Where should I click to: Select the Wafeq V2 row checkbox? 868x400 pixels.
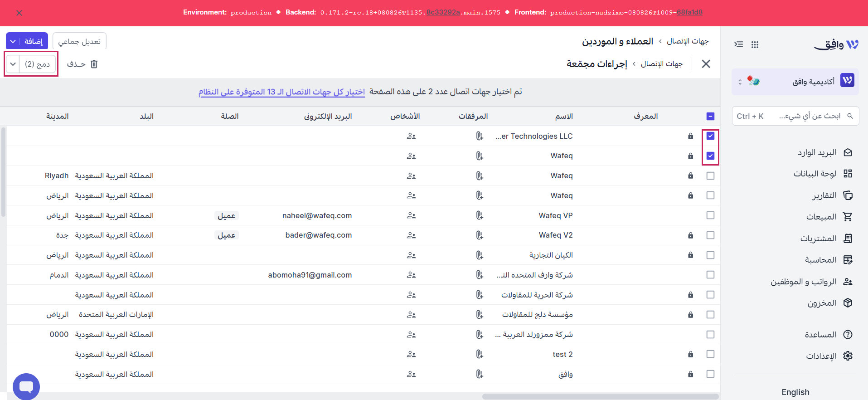click(710, 235)
